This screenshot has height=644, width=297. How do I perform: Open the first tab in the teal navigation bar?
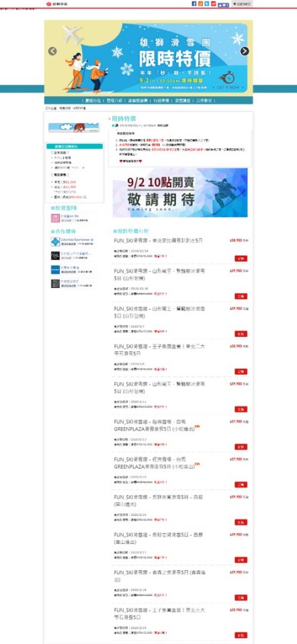[93, 100]
